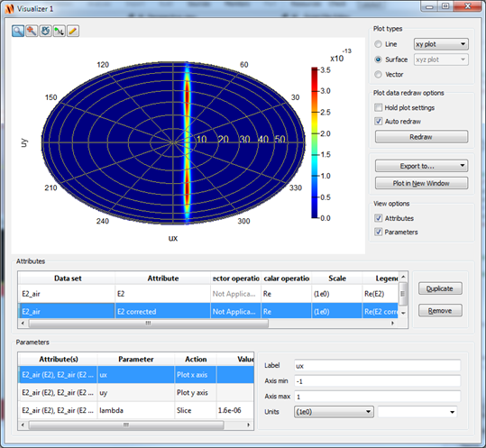The width and height of the screenshot is (486, 448).
Task: Click the zoom-extent tool with orange arrows
Action: 32,31
